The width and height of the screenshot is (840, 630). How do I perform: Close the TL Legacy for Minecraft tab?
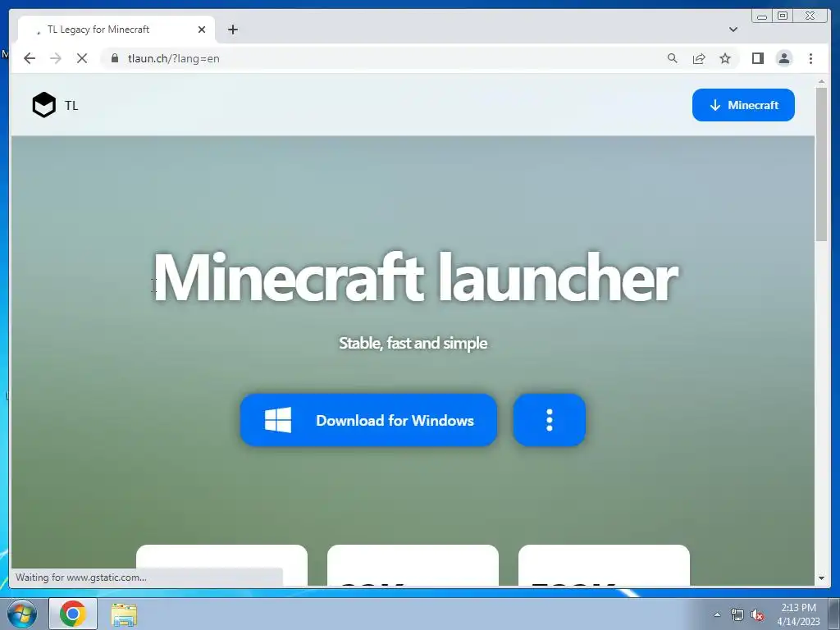click(202, 30)
